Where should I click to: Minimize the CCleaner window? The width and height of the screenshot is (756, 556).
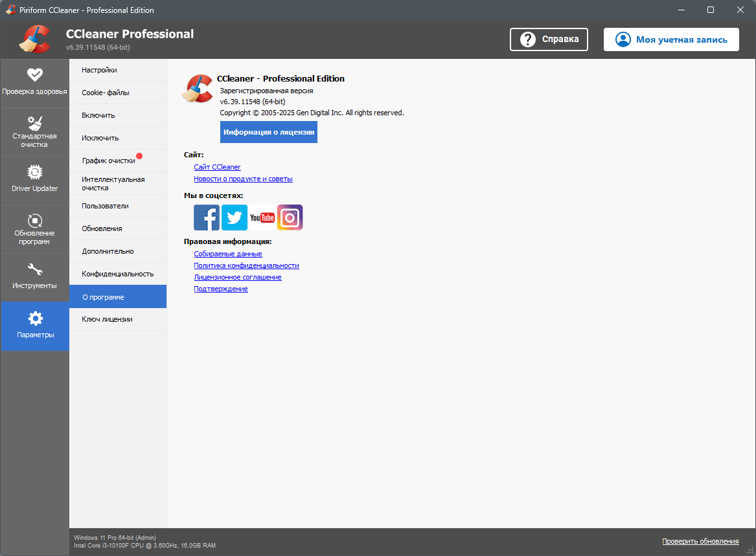click(x=682, y=10)
